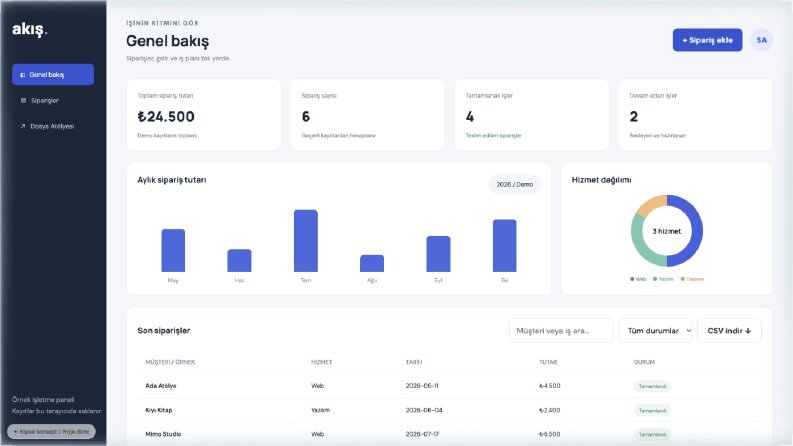
Task: Open the Mimo Studio order row
Action: click(449, 434)
